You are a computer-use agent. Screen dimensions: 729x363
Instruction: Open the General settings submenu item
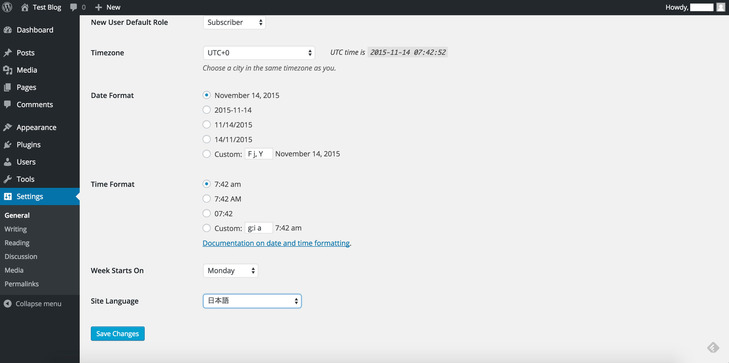(x=17, y=216)
